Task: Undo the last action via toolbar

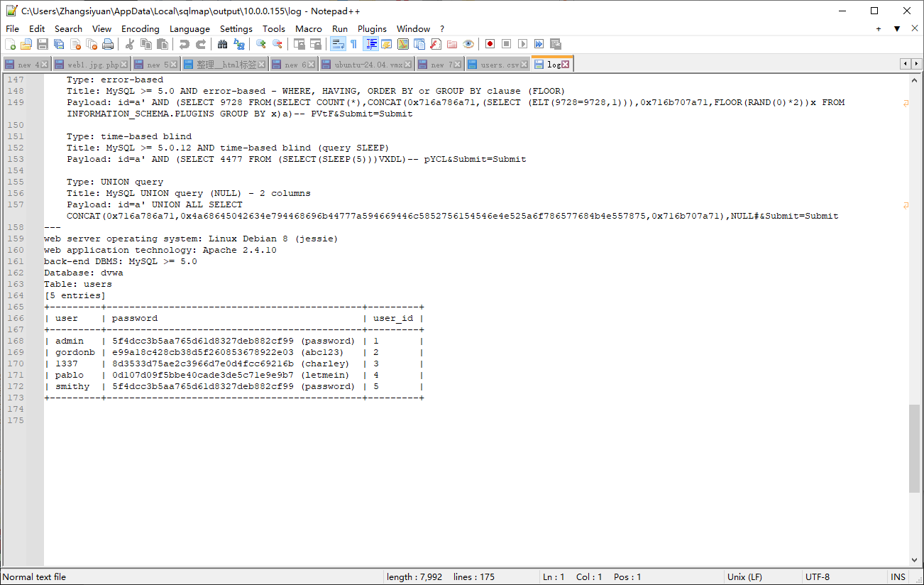Action: click(185, 44)
